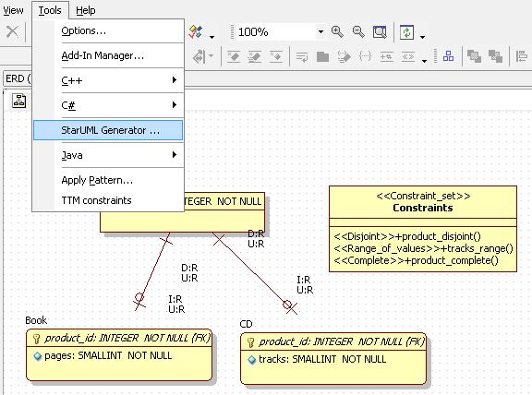
Task: Click the show compartment stereotype icon
Action: (344, 56)
